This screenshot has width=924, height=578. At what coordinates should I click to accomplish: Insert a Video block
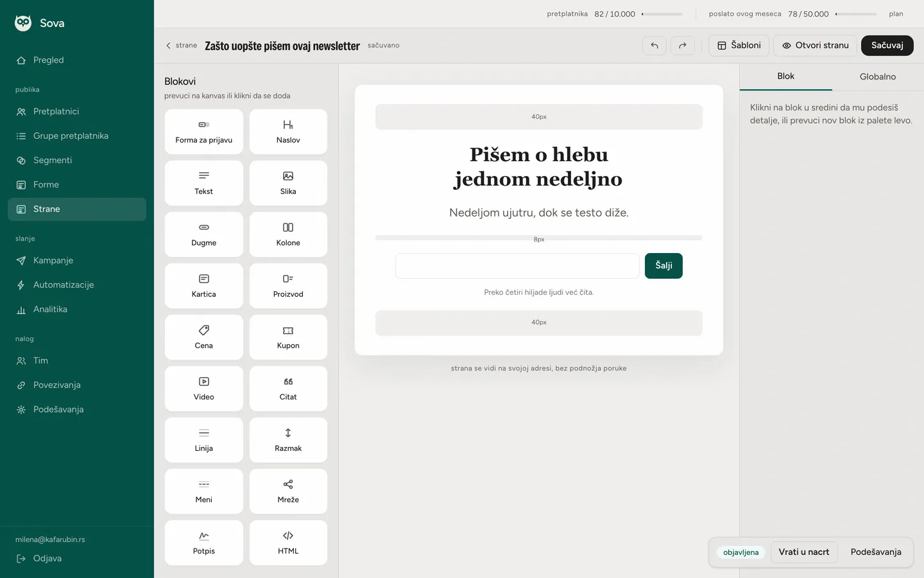coord(204,389)
